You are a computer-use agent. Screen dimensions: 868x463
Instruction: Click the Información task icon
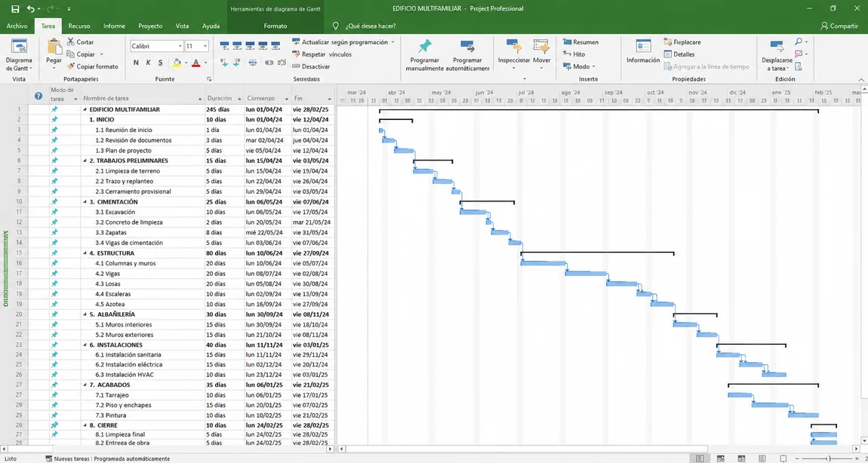coord(643,47)
